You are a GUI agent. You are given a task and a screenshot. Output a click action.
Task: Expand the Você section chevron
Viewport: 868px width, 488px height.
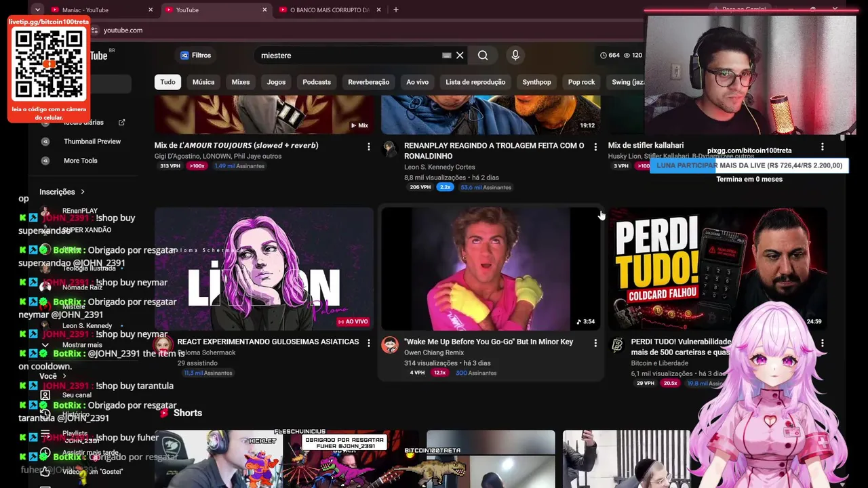64,376
